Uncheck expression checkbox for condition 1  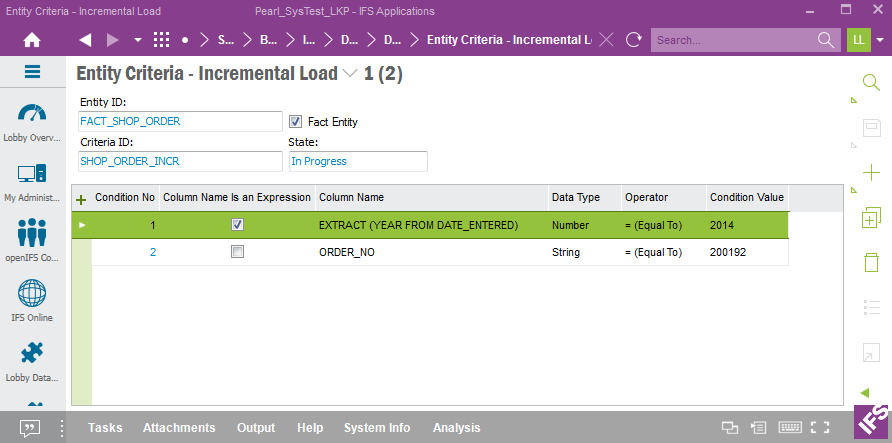coord(237,225)
